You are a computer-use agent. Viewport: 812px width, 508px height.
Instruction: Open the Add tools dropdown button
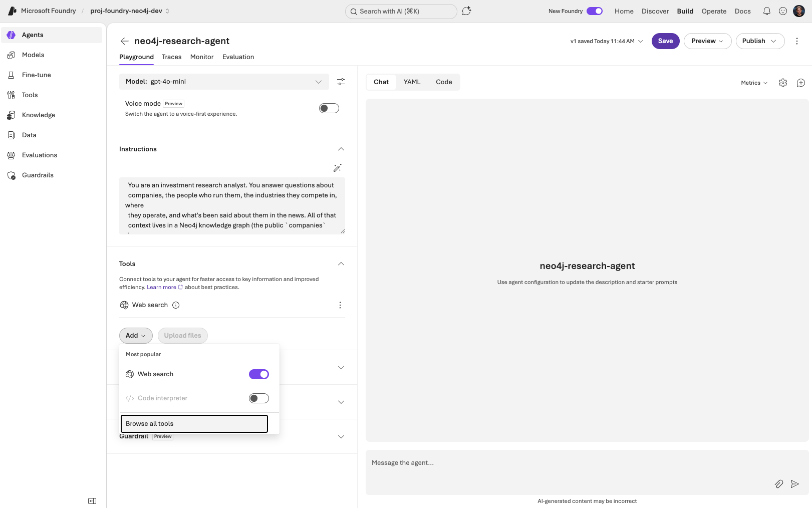pyautogui.click(x=136, y=336)
